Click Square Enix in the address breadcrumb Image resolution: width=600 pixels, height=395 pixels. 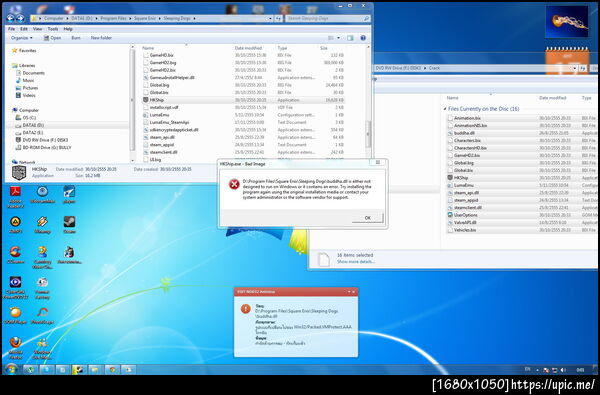pos(145,18)
